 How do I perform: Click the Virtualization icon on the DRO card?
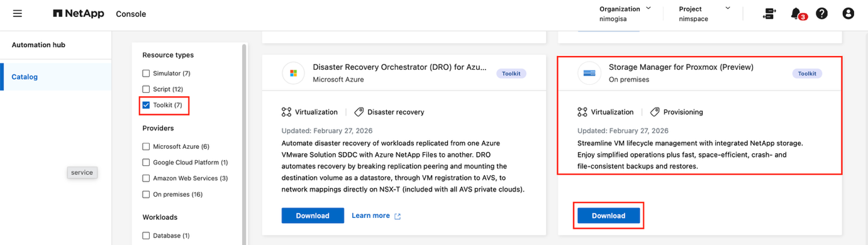[286, 112]
